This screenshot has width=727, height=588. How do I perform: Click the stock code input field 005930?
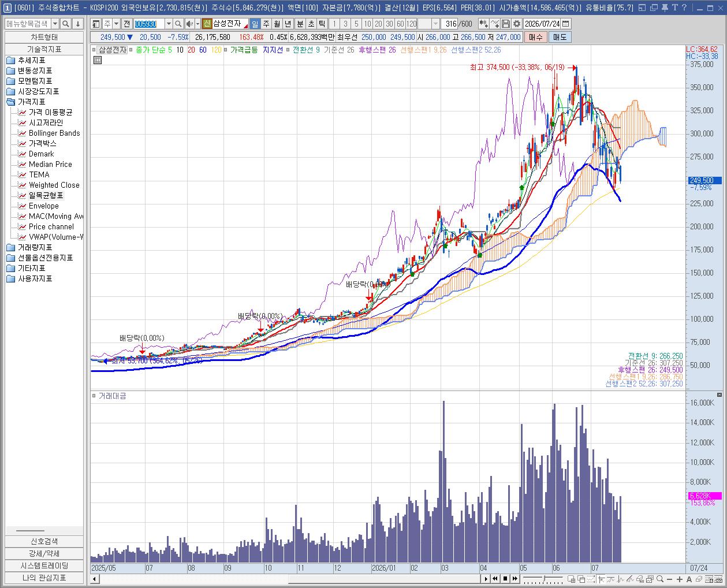[149, 24]
